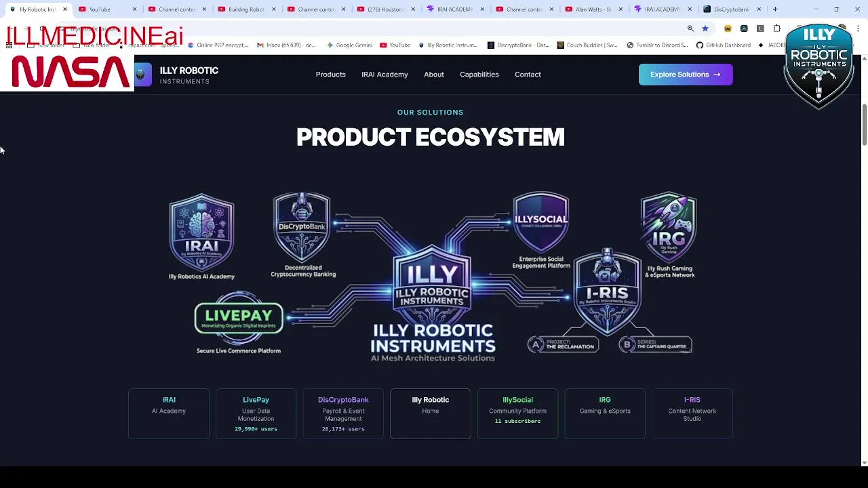
Task: Click the Explore Solutions button
Action: [x=686, y=75]
